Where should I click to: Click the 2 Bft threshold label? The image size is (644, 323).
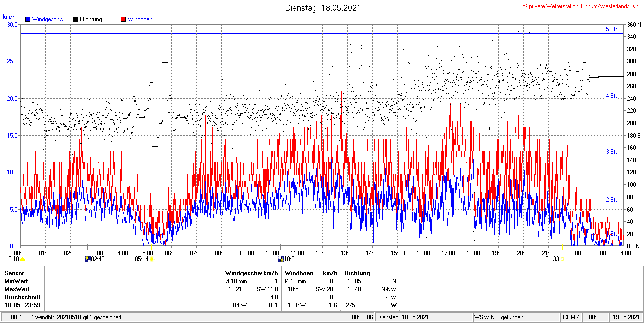point(611,200)
